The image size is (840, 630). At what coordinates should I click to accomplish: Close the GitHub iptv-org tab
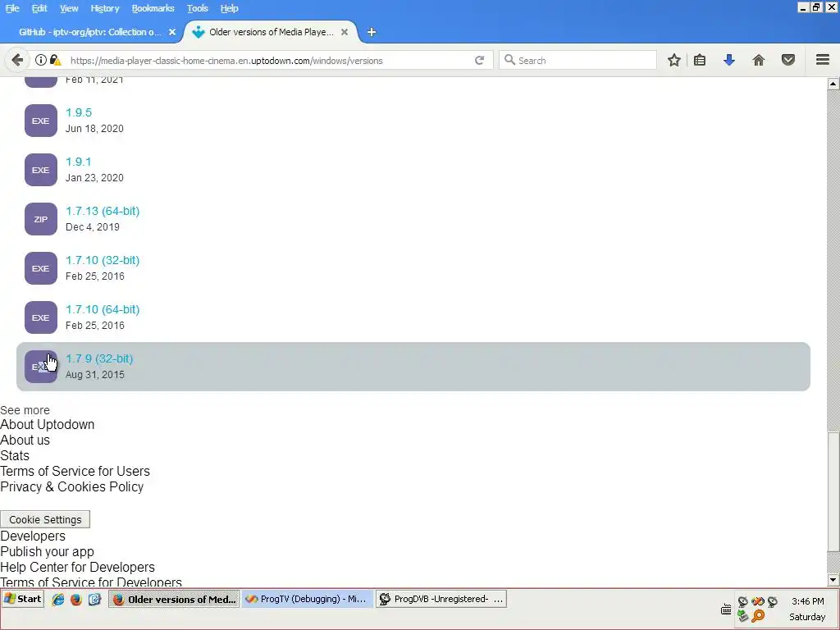pyautogui.click(x=172, y=32)
